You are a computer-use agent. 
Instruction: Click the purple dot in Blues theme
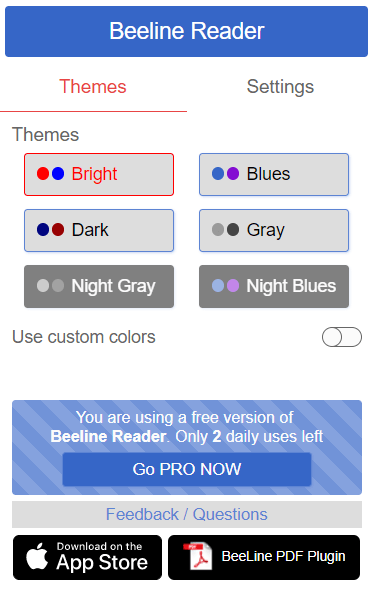[x=233, y=174]
